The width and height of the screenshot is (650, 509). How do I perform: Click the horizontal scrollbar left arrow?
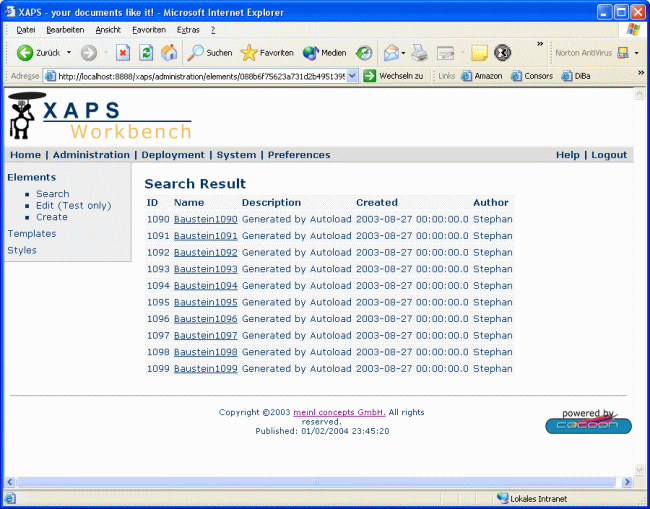[10, 482]
